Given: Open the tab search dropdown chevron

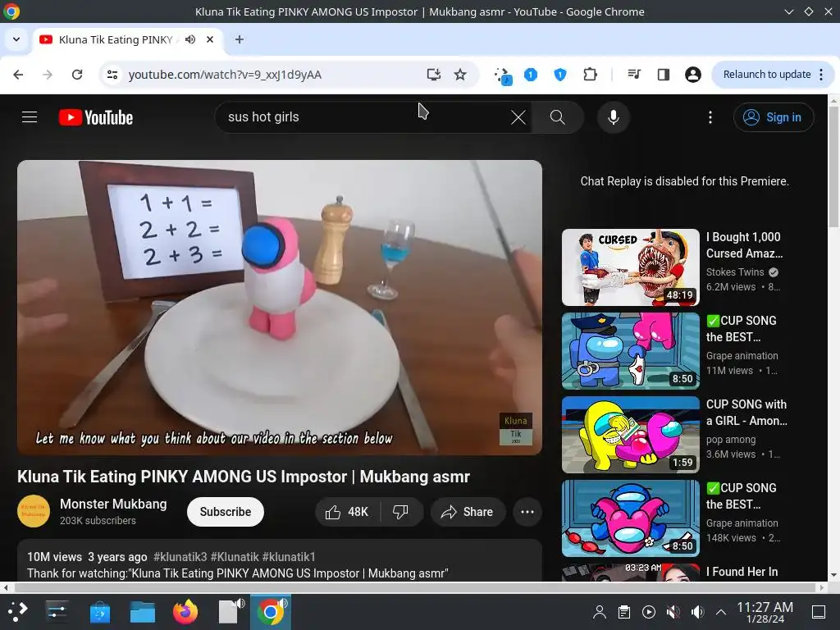Looking at the screenshot, I should [x=16, y=39].
